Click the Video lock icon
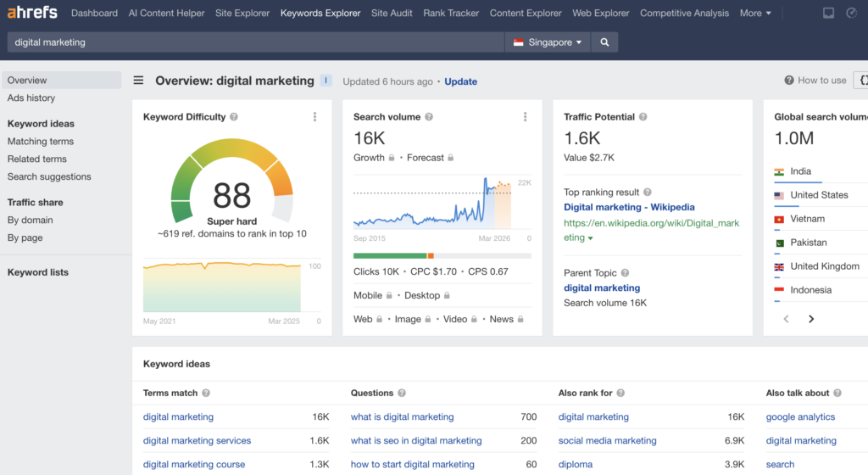Viewport: 868px width, 475px height. coord(474,320)
